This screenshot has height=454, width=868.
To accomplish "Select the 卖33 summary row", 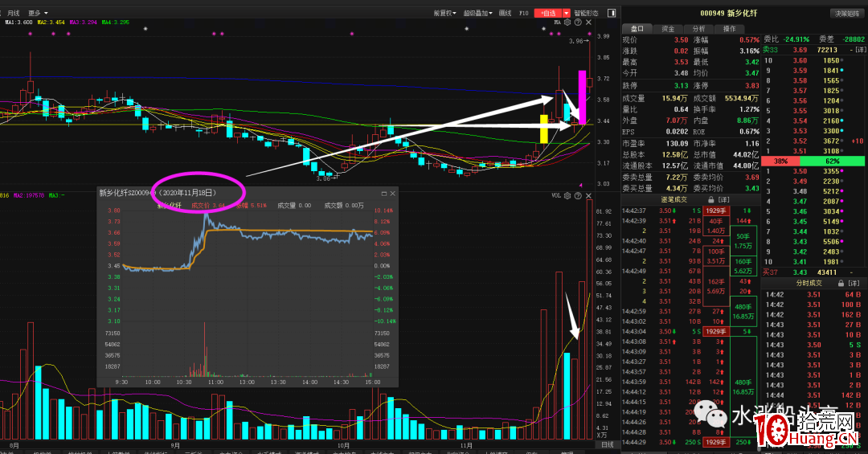I will (813, 50).
